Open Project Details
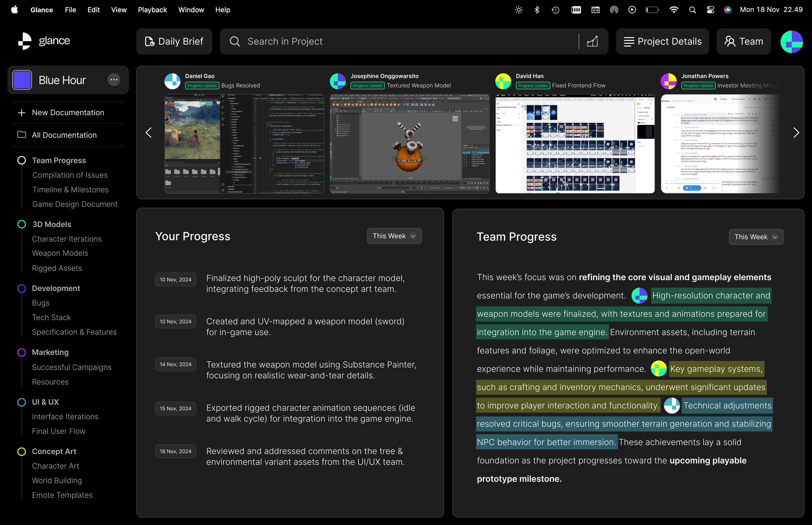Screen dimensions: 812x525 (662, 41)
